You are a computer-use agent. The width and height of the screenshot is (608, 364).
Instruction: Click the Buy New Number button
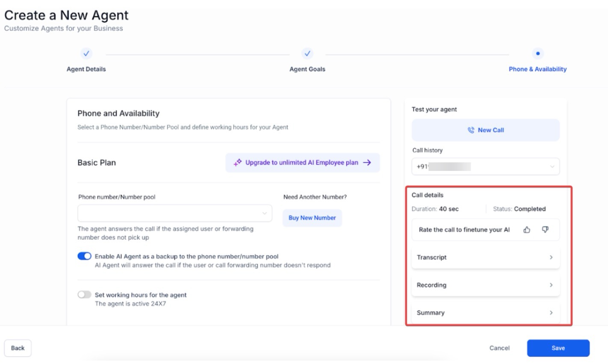pos(312,218)
